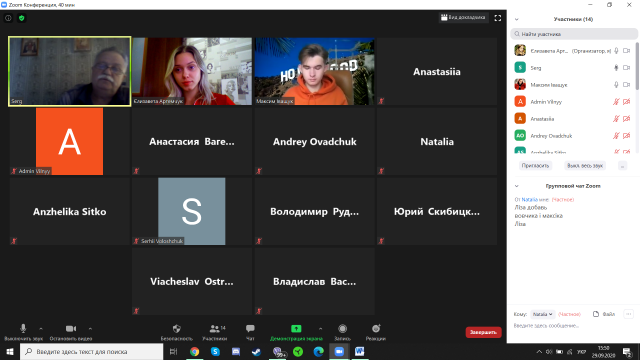Toggle Anastasiia's disabled camera icon
This screenshot has height=360, width=640.
[627, 119]
